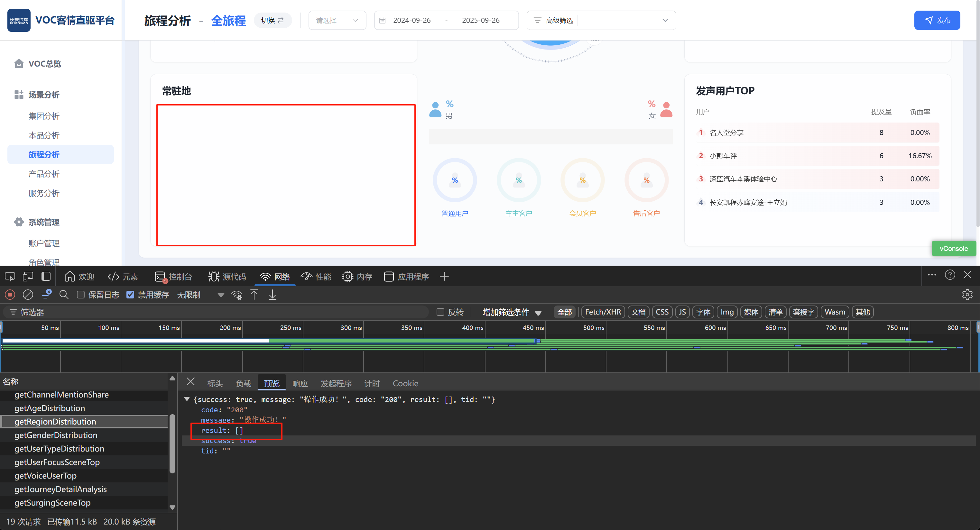Click the import HAR upload arrow
Screen dimensions: 980x530
(x=254, y=295)
